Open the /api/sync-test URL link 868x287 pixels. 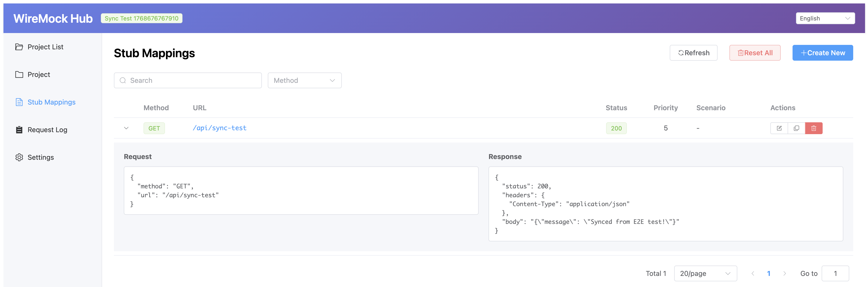click(x=219, y=128)
